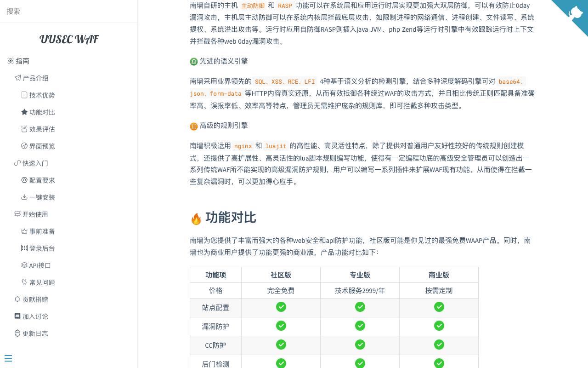
Task: Open 贡献捐赠 sidebar link
Action: [35, 299]
